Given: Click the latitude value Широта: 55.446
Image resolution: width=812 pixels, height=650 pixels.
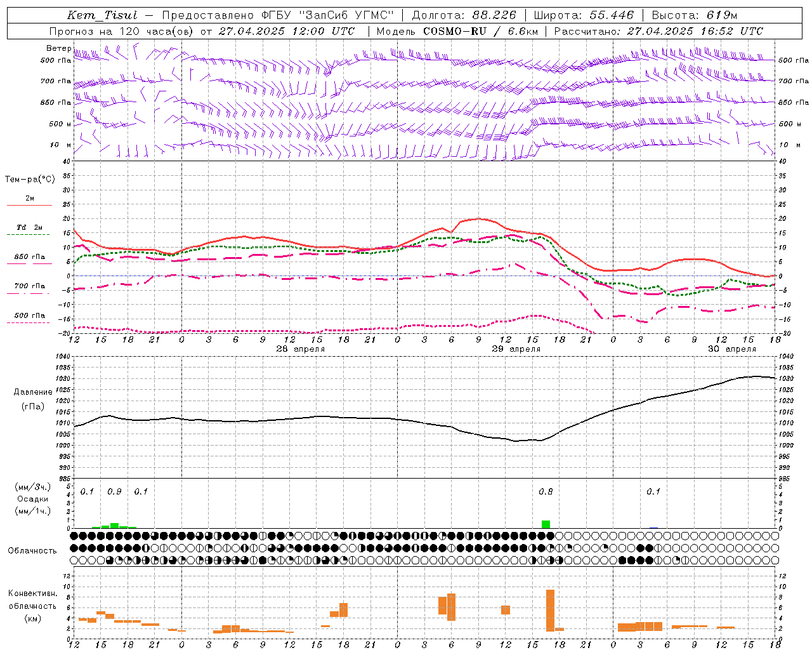Looking at the screenshot, I should click(x=584, y=15).
